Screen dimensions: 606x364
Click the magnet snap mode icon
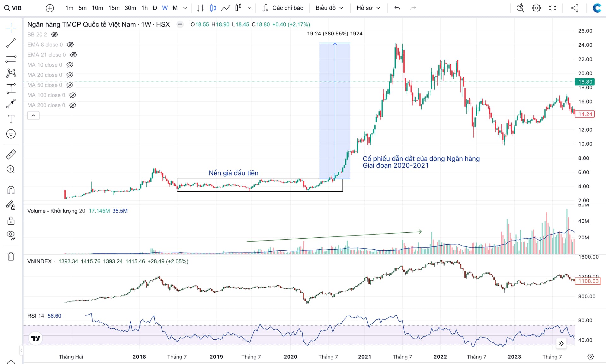tap(11, 190)
